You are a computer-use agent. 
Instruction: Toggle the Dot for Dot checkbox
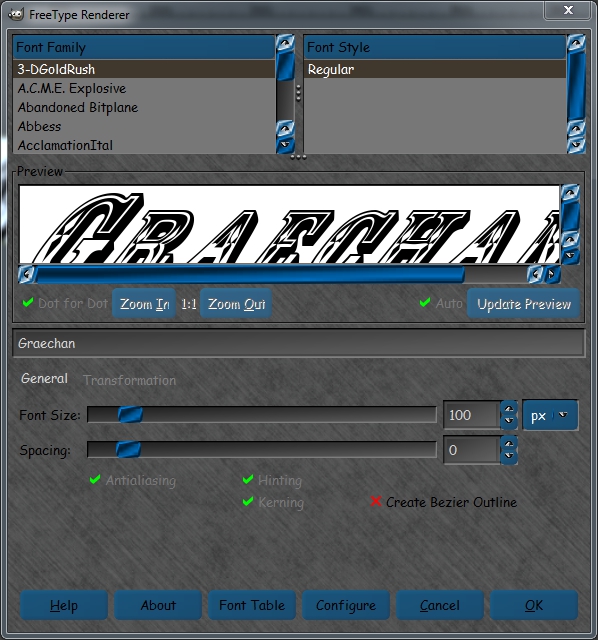click(x=65, y=303)
